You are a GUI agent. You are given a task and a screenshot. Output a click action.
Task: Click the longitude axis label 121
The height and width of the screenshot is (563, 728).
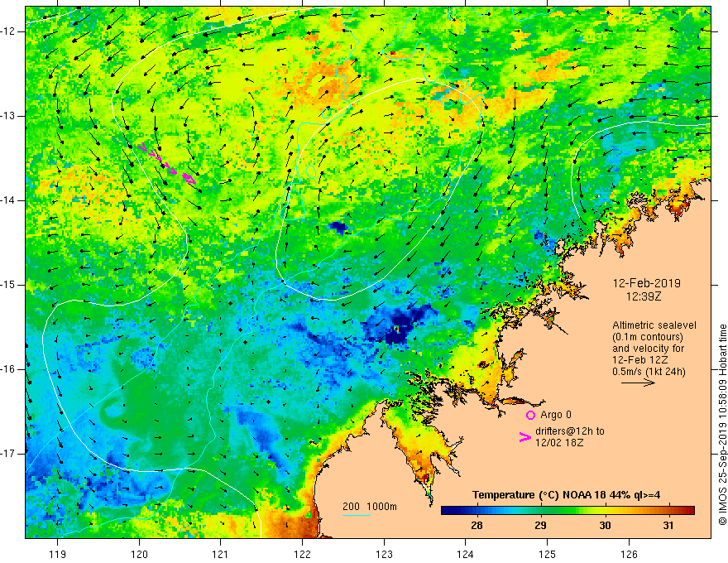tap(221, 554)
